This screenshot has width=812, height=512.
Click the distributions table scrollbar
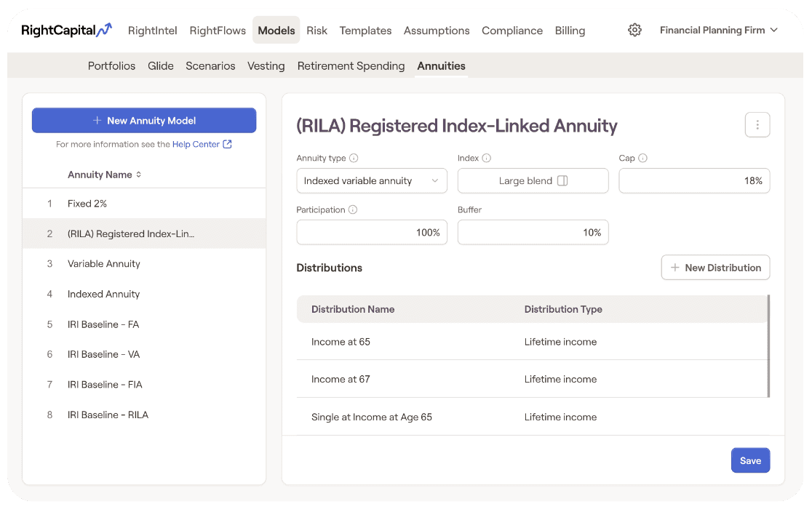[768, 346]
